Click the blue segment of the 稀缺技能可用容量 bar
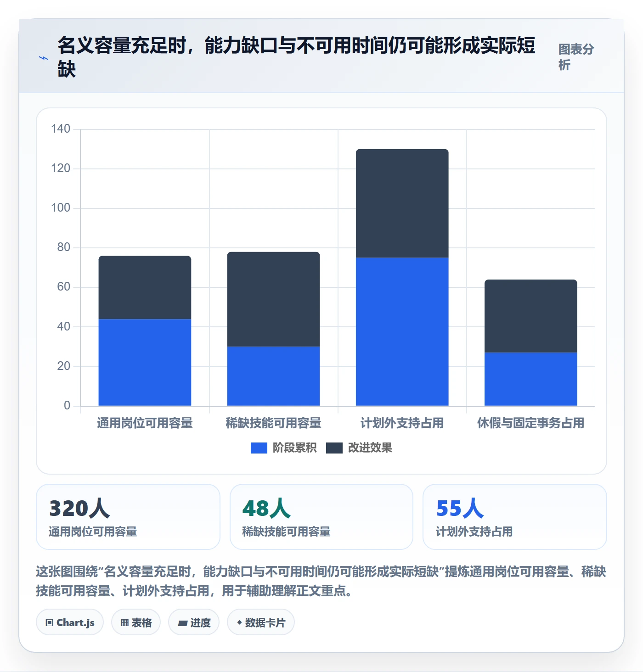The width and height of the screenshot is (643, 672). coord(273,376)
